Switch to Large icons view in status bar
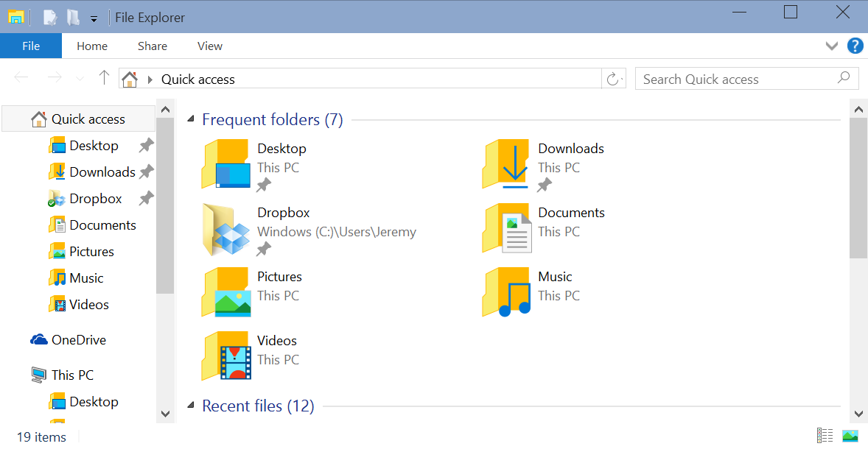The height and width of the screenshot is (449, 868). (850, 436)
